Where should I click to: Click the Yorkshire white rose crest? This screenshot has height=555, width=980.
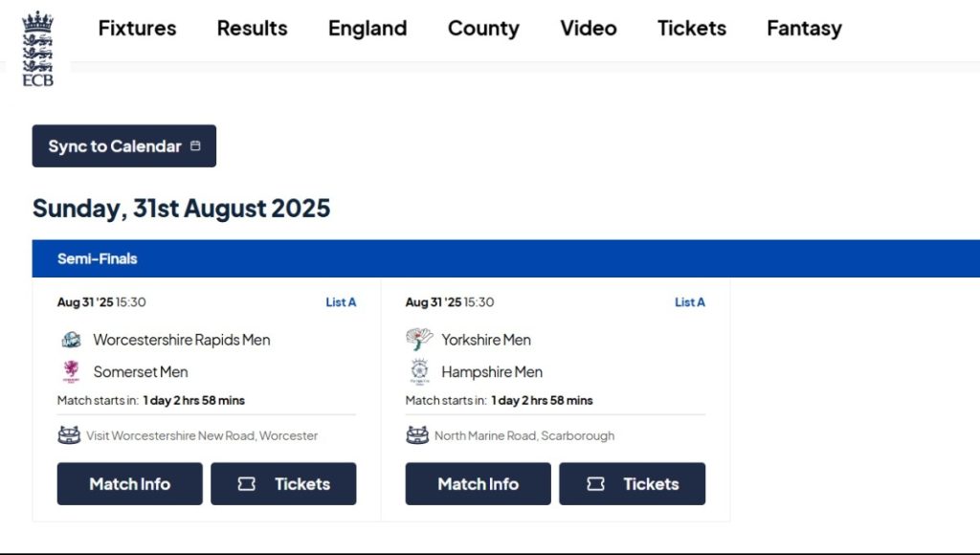pyautogui.click(x=419, y=340)
